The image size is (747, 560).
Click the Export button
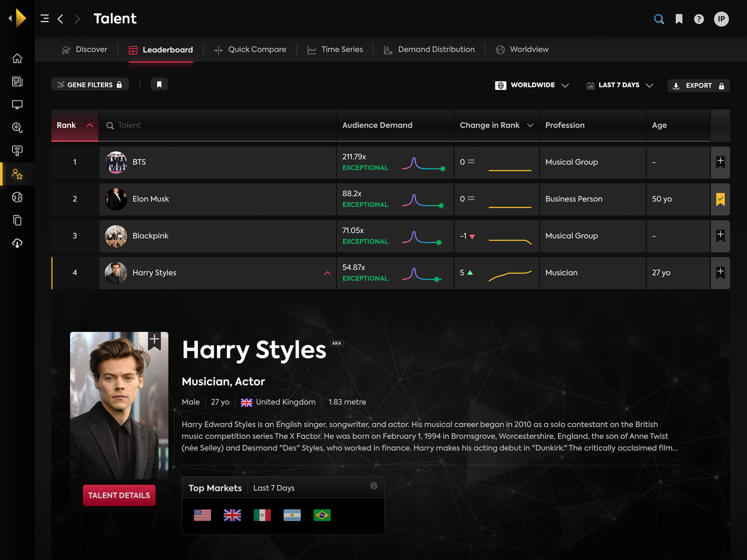[698, 86]
